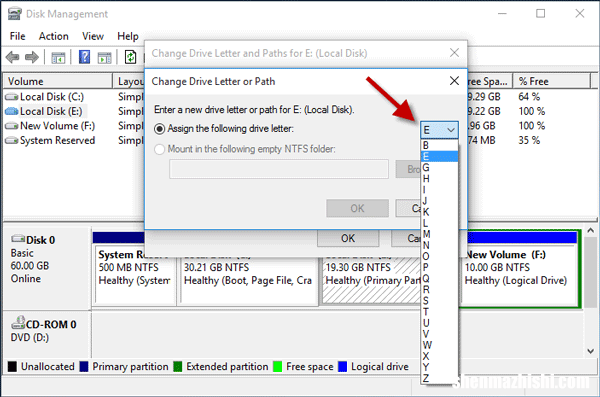Click the Browse button next to the folder field

point(408,169)
